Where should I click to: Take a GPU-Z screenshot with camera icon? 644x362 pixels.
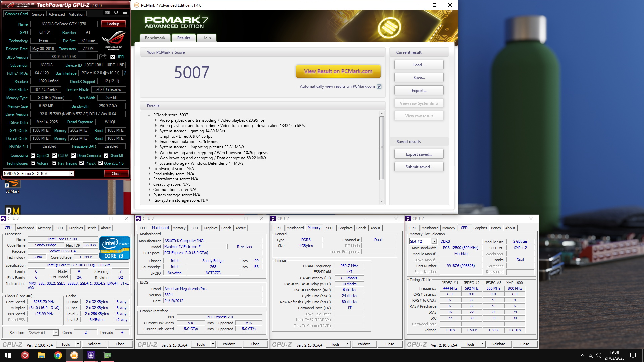pyautogui.click(x=108, y=13)
